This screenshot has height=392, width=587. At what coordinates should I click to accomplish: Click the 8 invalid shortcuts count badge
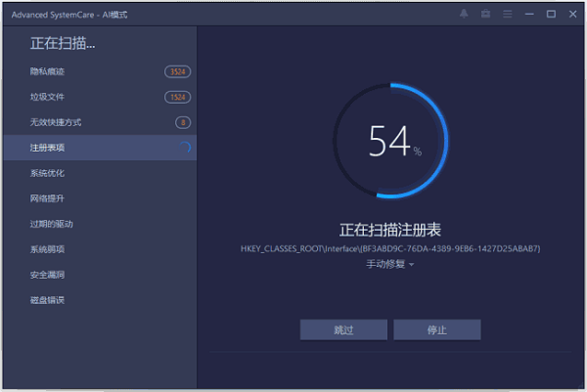coord(183,122)
